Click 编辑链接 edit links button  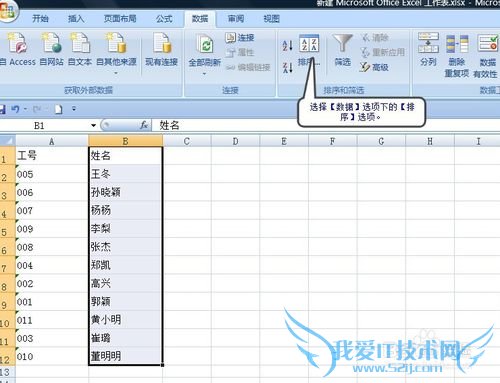(248, 67)
